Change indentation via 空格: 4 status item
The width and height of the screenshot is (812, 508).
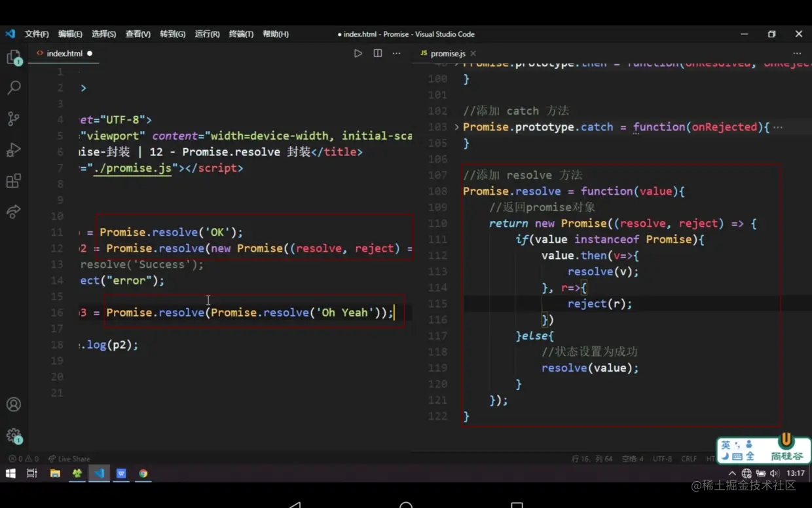tap(633, 459)
